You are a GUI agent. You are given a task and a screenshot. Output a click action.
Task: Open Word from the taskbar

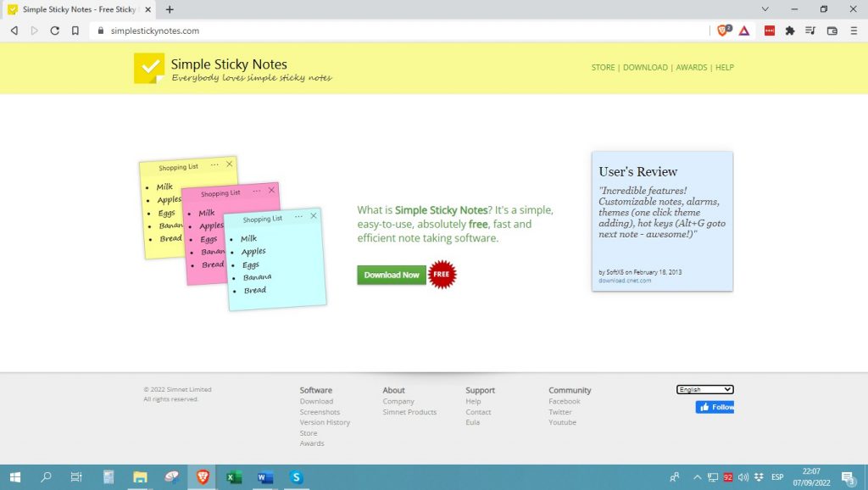click(x=264, y=477)
